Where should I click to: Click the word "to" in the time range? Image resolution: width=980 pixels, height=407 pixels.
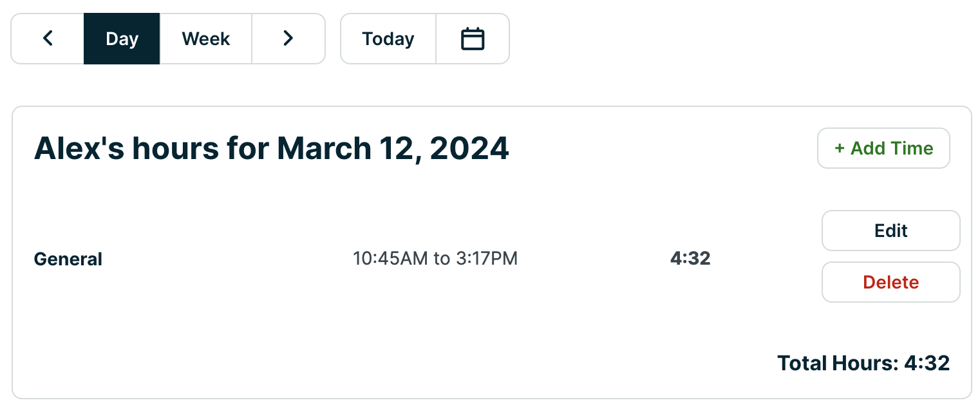point(442,259)
